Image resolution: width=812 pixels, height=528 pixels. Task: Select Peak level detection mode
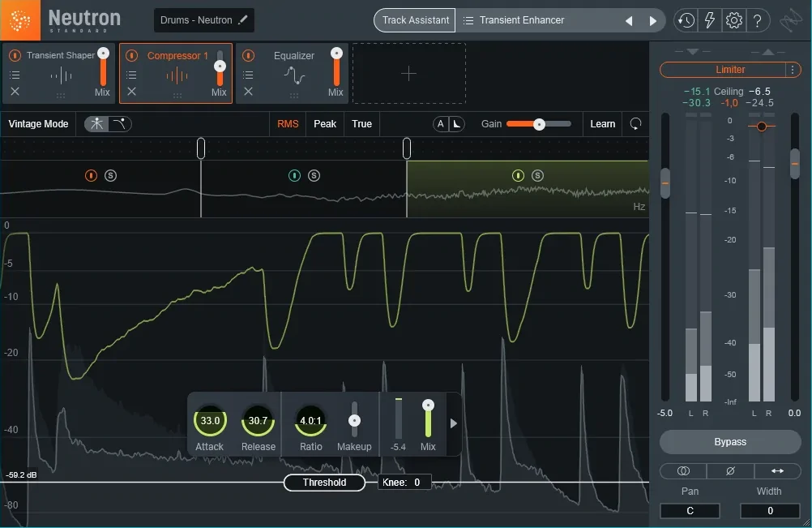click(x=325, y=124)
